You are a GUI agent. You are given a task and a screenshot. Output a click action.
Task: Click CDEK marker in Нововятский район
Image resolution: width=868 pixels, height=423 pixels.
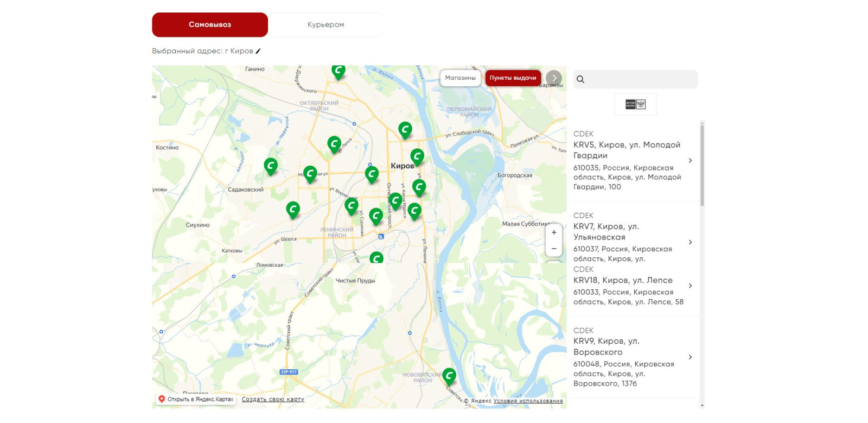[x=449, y=376]
